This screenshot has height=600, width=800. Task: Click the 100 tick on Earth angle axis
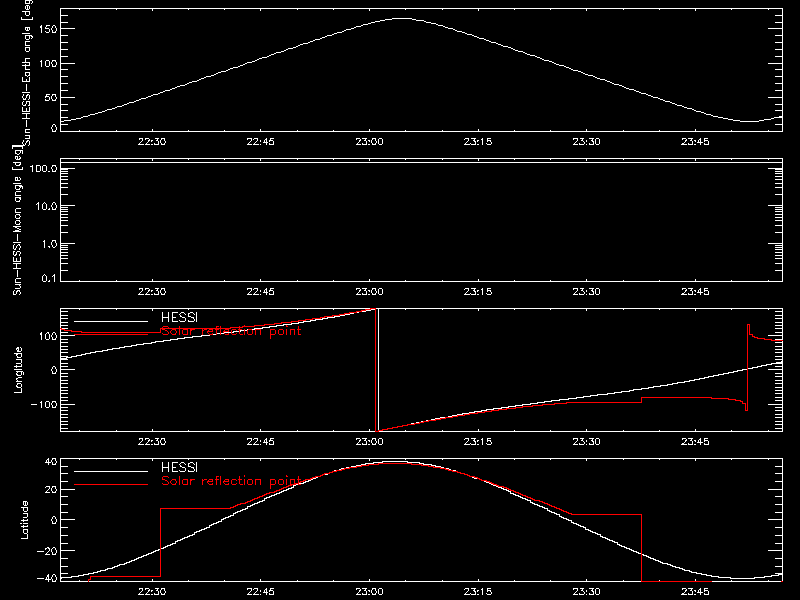pos(48,64)
